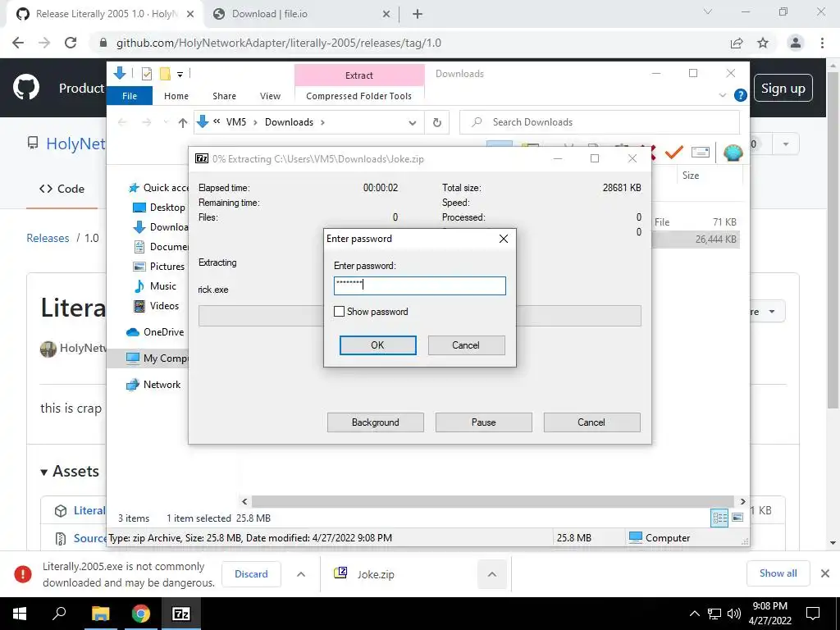Click the GitHub octocat logo
This screenshot has height=630, width=840.
click(26, 87)
